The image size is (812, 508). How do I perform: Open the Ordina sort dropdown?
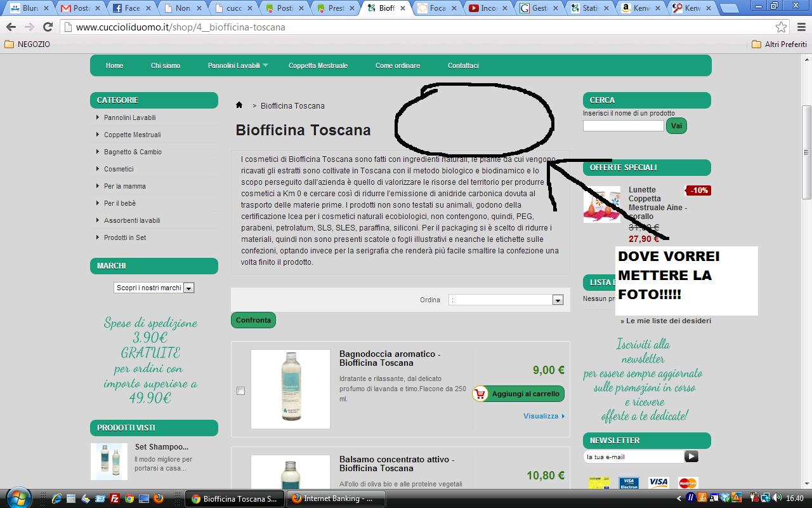506,300
